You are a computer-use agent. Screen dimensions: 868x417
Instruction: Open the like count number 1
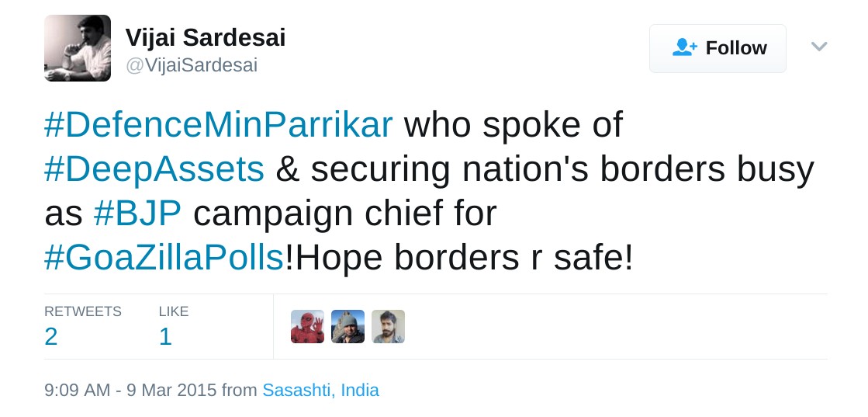pyautogui.click(x=165, y=337)
